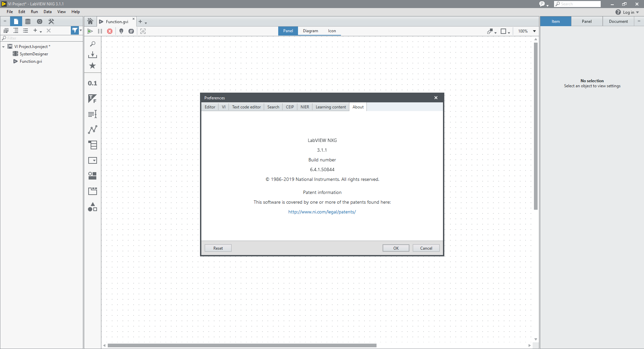Toggle execution highlighting lightbulb
644x349 pixels.
coord(121,31)
